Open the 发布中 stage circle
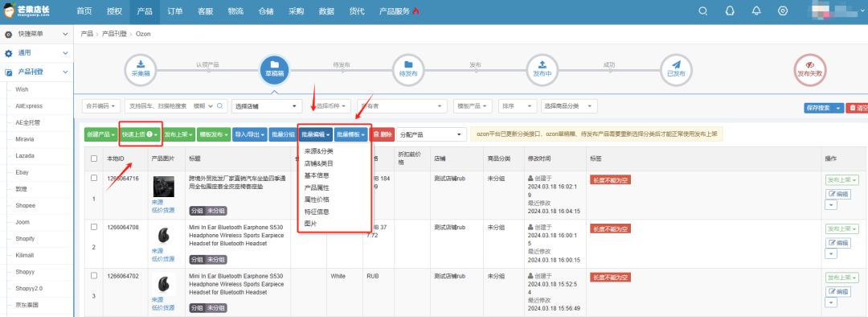 click(x=542, y=70)
